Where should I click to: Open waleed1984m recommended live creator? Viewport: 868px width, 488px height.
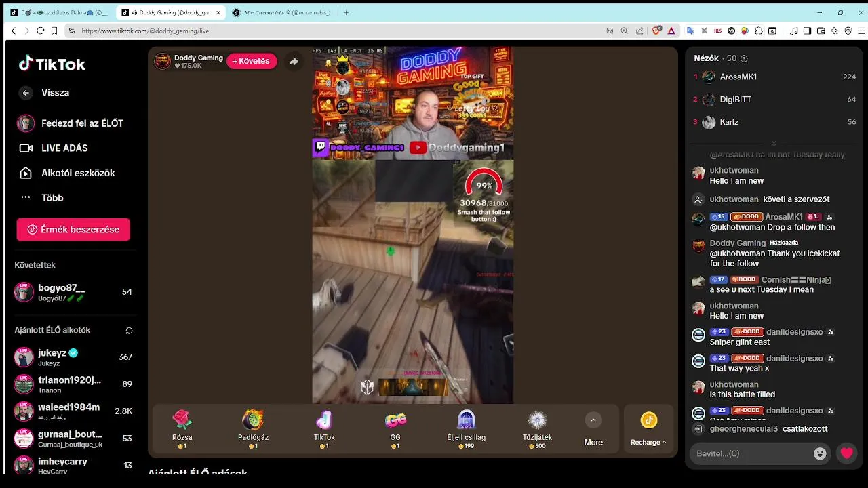[73, 411]
